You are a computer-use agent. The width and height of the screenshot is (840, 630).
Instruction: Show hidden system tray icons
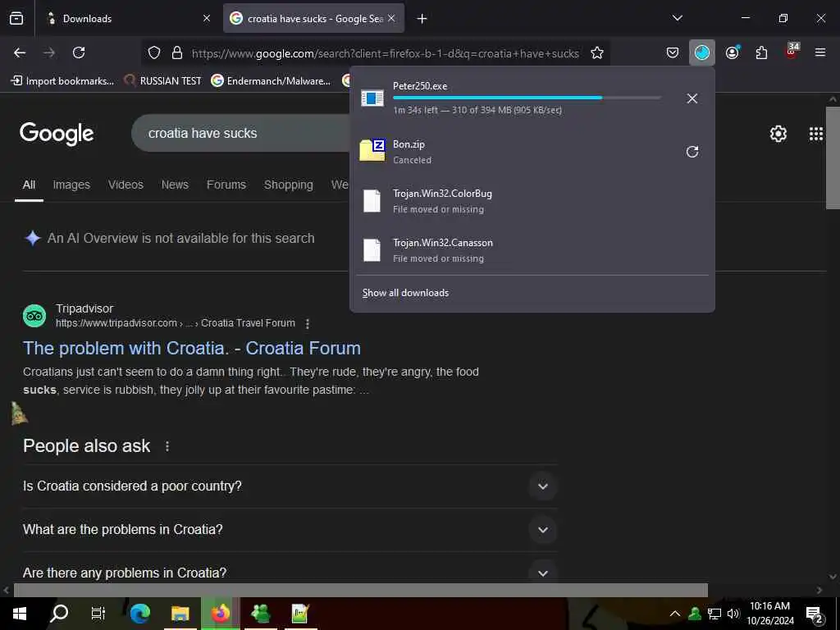point(675,614)
